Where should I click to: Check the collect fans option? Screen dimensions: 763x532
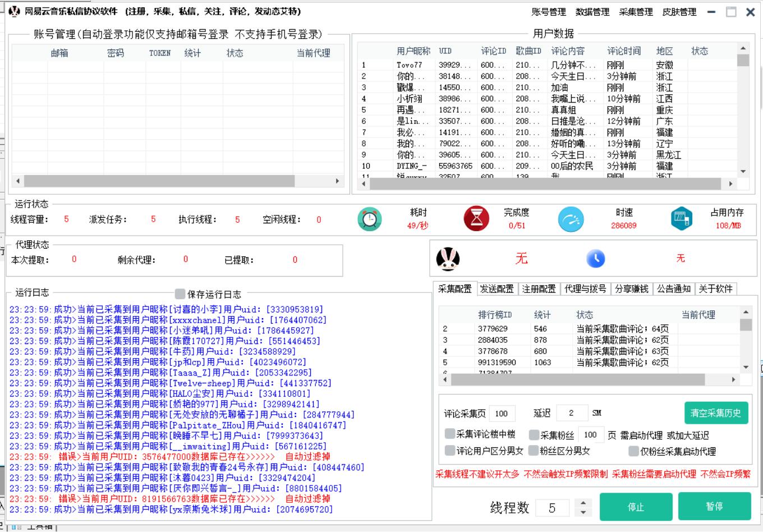pyautogui.click(x=534, y=435)
